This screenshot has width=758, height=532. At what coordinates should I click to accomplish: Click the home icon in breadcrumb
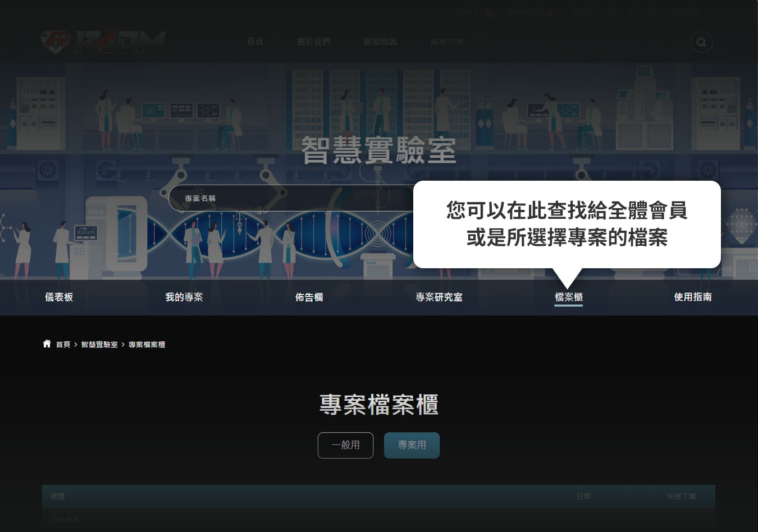[x=47, y=344]
